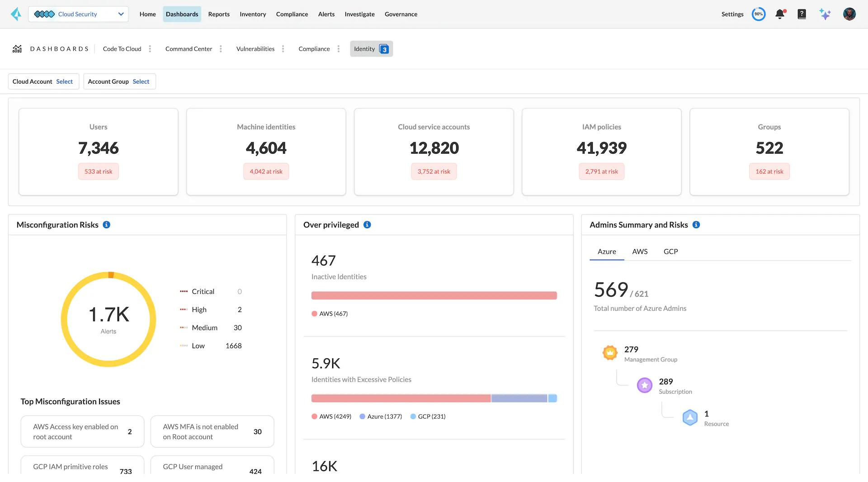The width and height of the screenshot is (868, 482).
Task: Click the Over privileged info icon
Action: click(x=367, y=225)
